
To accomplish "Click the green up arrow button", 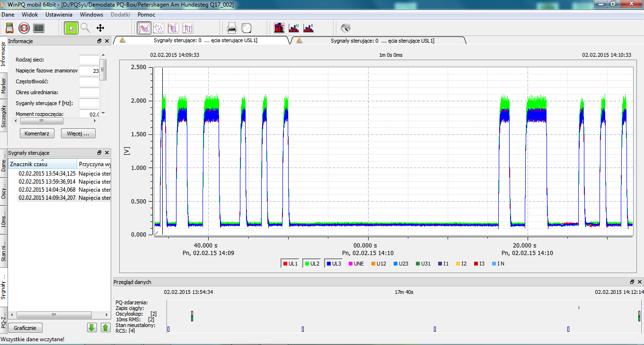I will [106, 327].
